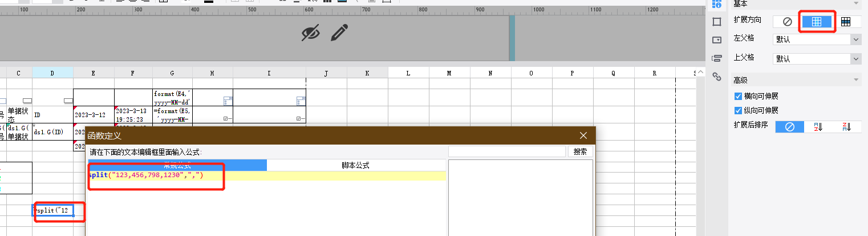
Task: Click the hide (crossed-eye) icon in the header band
Action: click(x=310, y=33)
